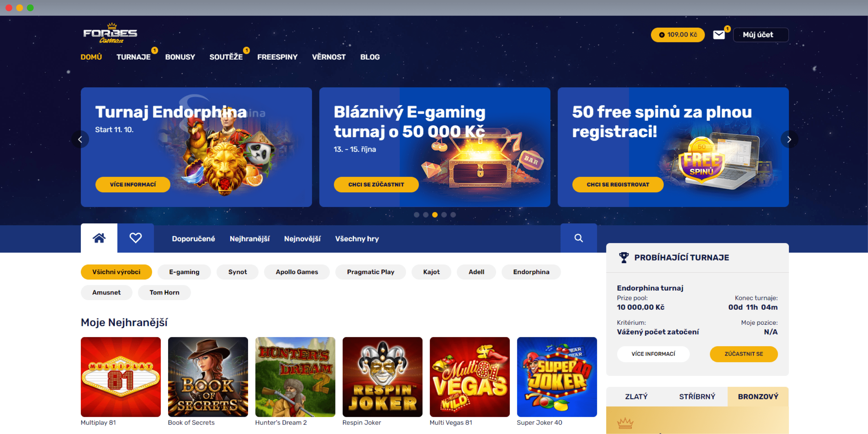
Task: Open the Book of Secrets game thumbnail
Action: pos(208,377)
